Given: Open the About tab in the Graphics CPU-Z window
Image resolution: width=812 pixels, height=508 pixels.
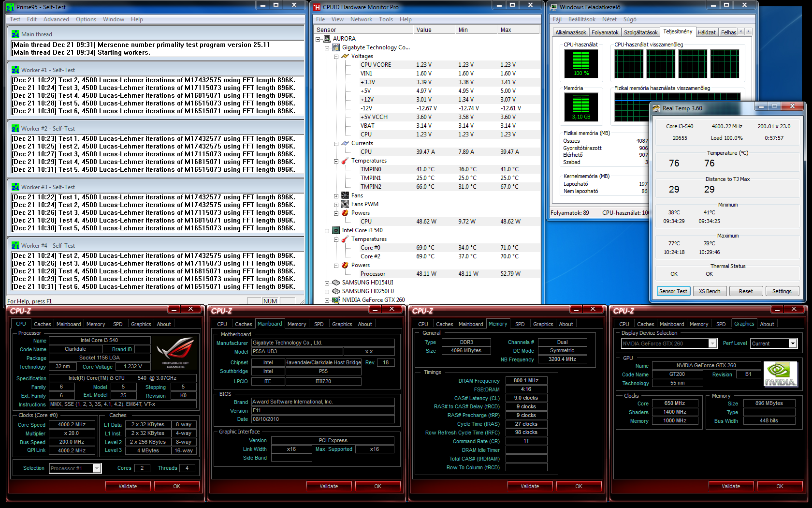Looking at the screenshot, I should 767,324.
